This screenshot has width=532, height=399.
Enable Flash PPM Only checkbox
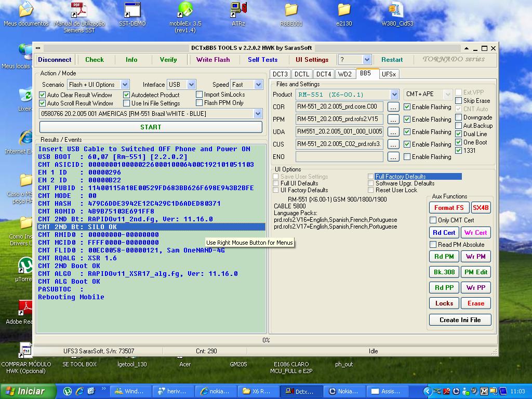pyautogui.click(x=199, y=102)
